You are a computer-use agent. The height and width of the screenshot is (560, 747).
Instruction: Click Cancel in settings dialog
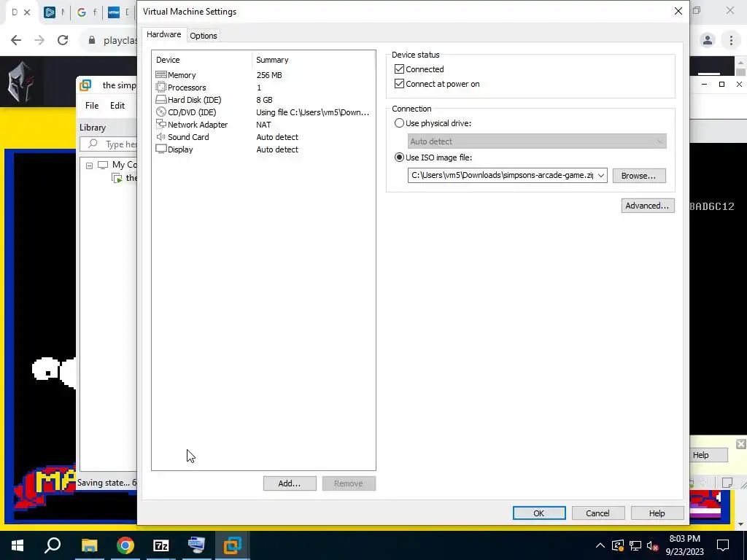click(598, 513)
